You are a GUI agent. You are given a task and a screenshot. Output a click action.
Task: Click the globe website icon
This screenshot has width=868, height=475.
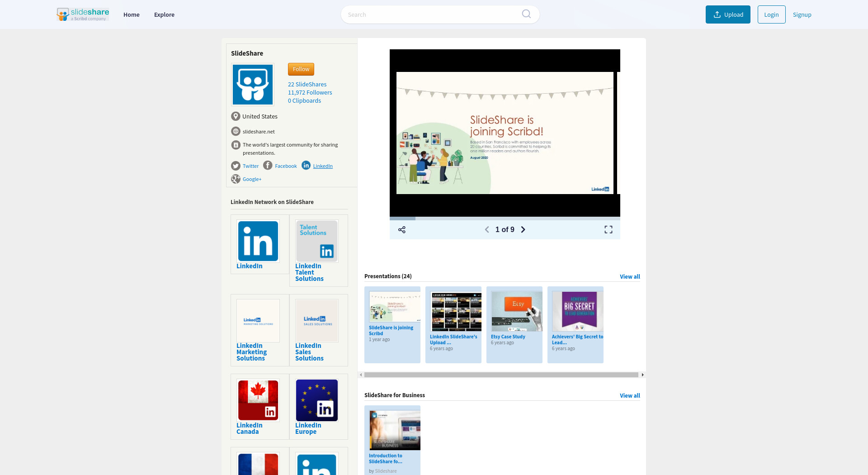point(236,132)
